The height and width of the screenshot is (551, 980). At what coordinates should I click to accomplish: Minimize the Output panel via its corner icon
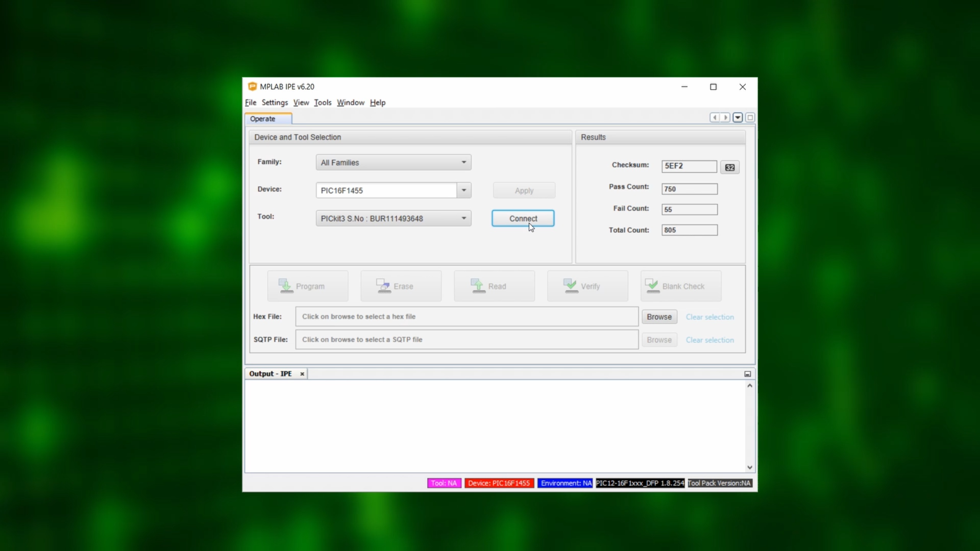pyautogui.click(x=747, y=374)
